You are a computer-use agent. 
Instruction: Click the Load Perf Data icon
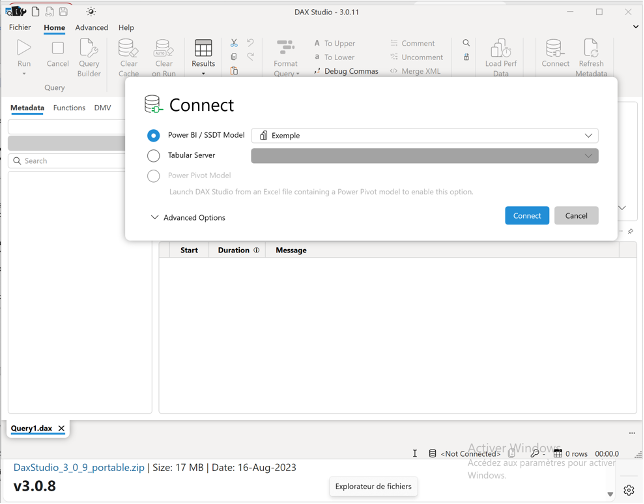pos(501,48)
